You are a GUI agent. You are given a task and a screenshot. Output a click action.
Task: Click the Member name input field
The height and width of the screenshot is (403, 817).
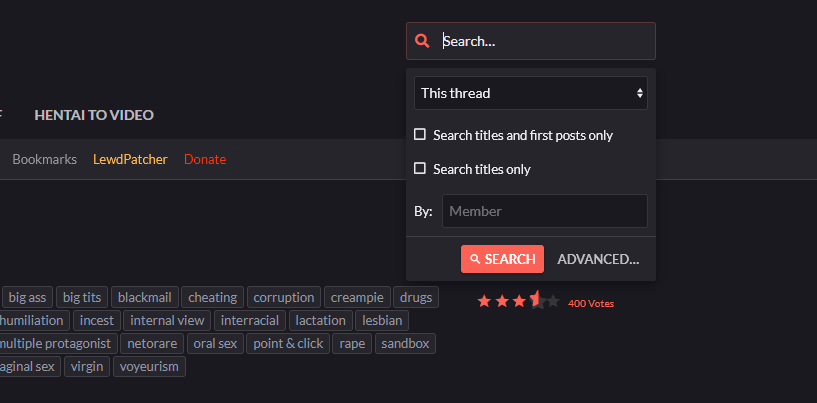pos(544,211)
